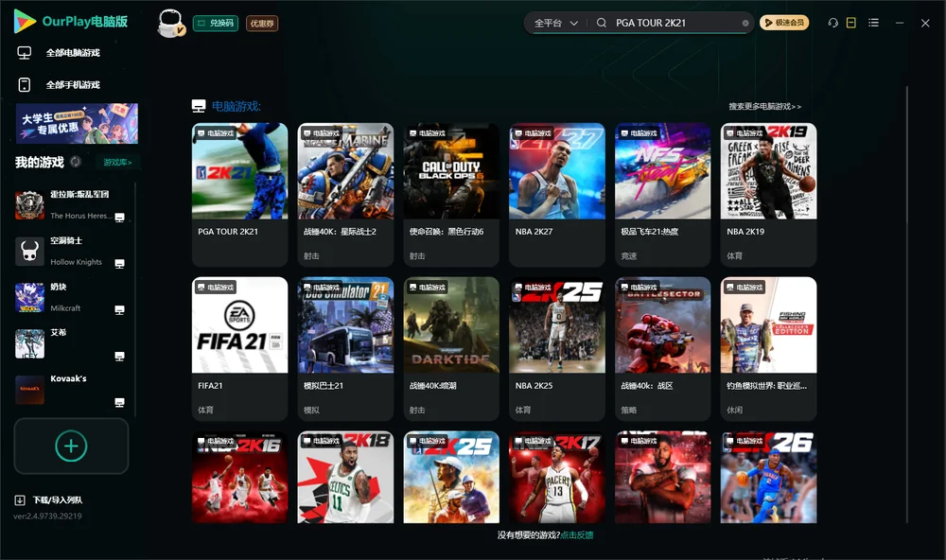This screenshot has width=946, height=560.
Task: Open the 游戏库> library link
Action: tap(117, 162)
